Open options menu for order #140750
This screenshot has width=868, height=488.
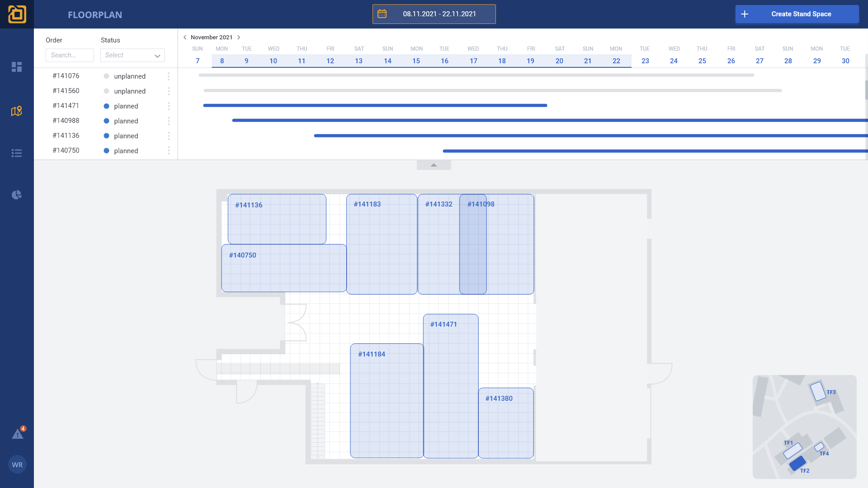[169, 150]
